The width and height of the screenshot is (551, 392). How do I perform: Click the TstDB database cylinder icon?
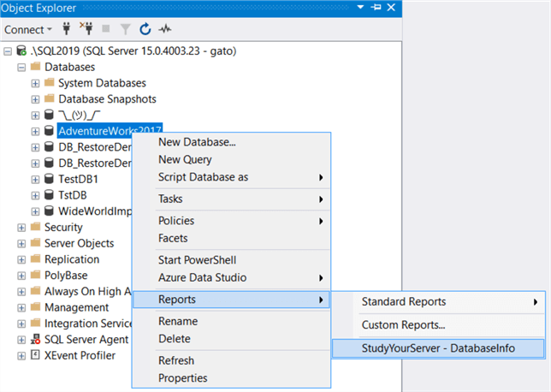click(50, 195)
